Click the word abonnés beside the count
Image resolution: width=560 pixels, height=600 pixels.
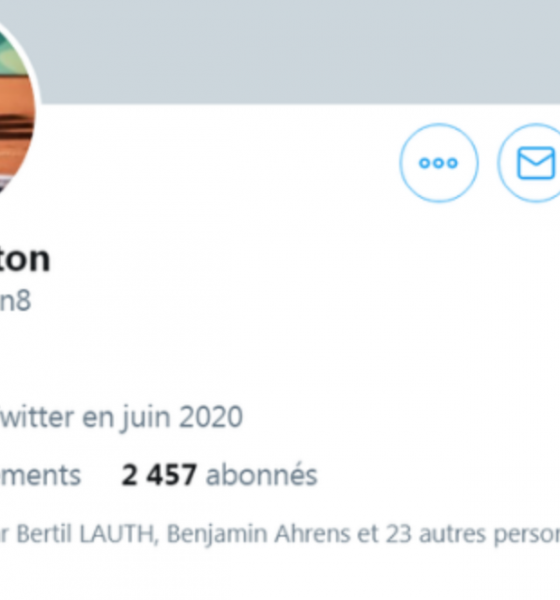(x=262, y=475)
